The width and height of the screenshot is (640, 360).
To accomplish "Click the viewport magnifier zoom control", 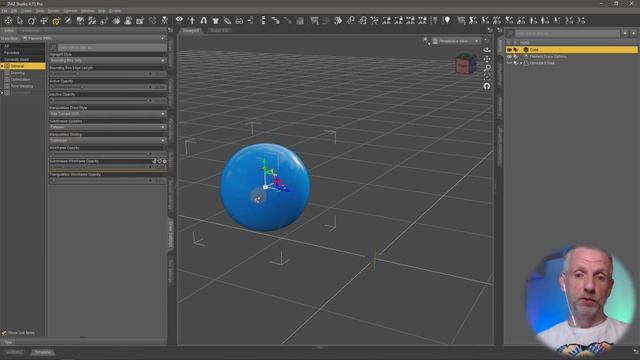I will click(487, 68).
